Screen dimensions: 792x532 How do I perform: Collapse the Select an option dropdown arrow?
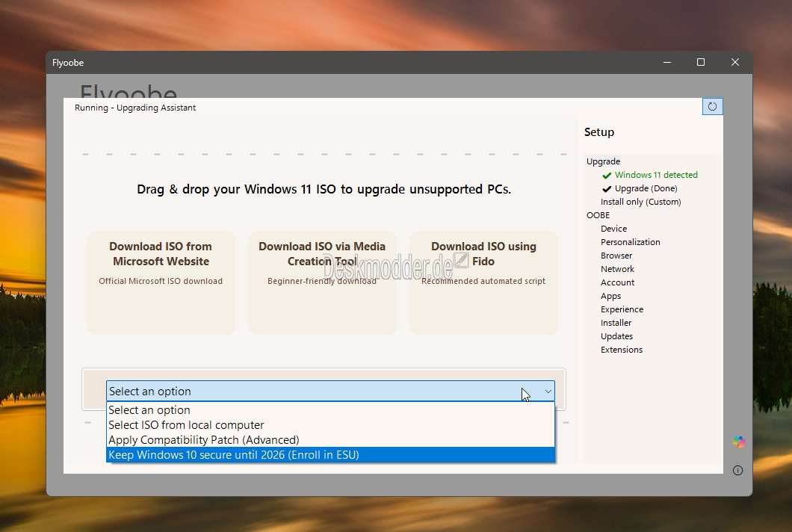tap(548, 391)
